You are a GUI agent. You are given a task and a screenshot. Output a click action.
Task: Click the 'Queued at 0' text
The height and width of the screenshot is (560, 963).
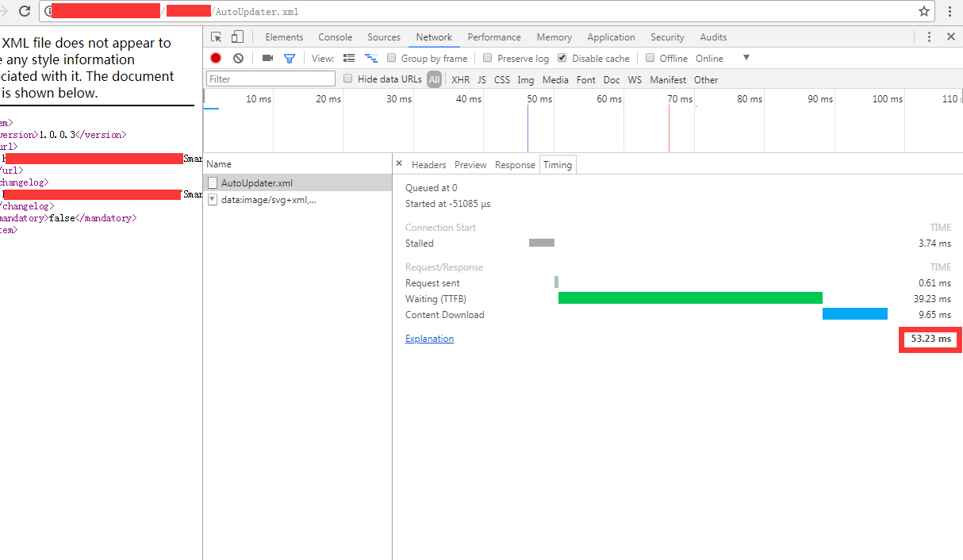coord(431,188)
